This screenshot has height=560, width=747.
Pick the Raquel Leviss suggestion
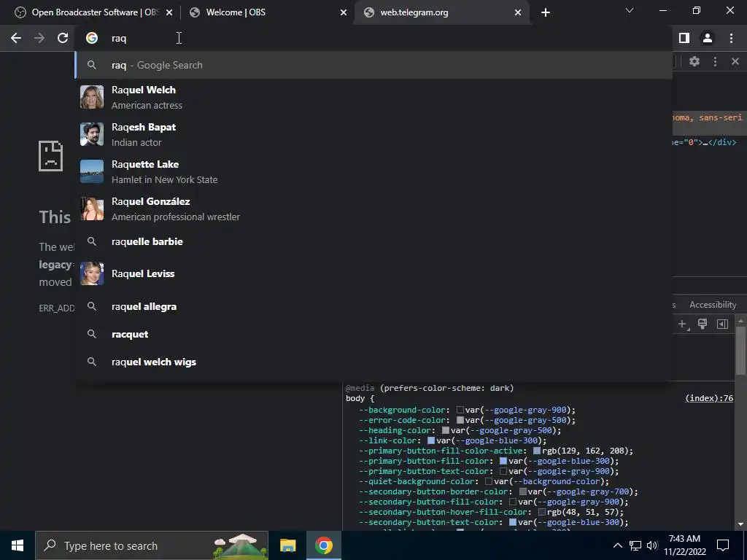373,274
